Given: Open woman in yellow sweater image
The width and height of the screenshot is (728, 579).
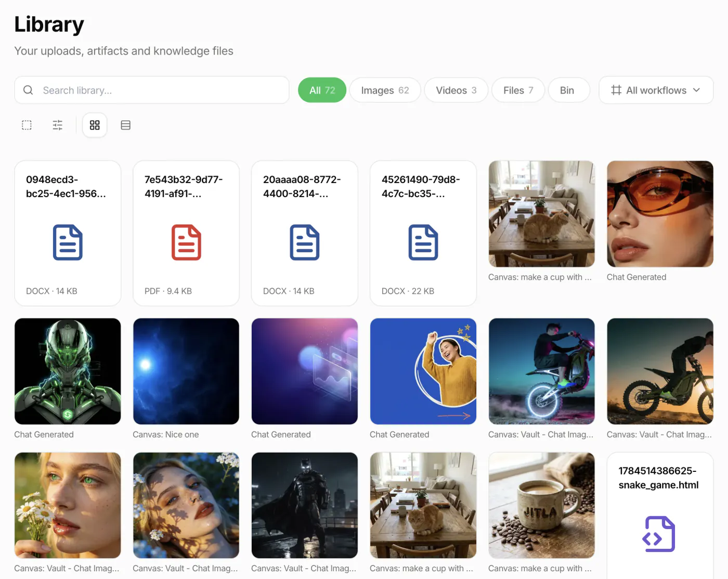Looking at the screenshot, I should [x=423, y=371].
